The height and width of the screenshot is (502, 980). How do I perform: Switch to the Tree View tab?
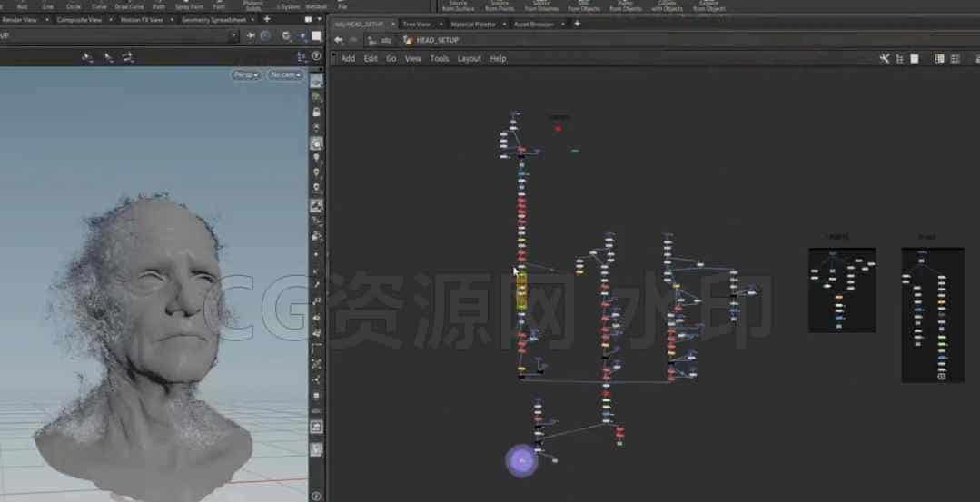[417, 24]
